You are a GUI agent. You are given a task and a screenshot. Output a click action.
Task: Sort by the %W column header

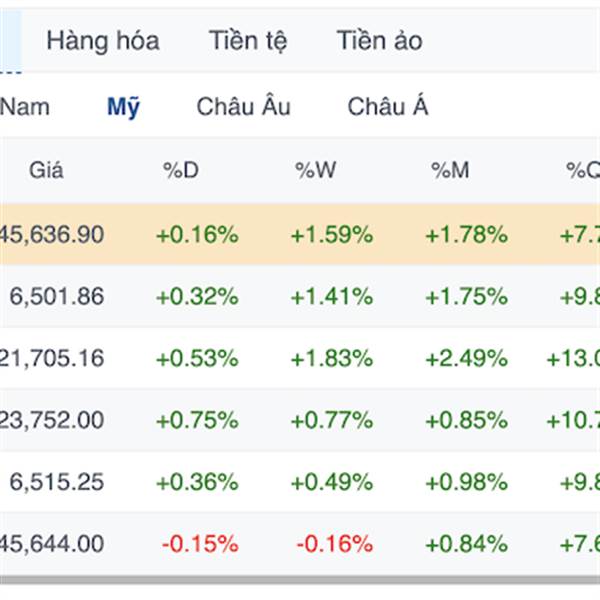click(315, 170)
